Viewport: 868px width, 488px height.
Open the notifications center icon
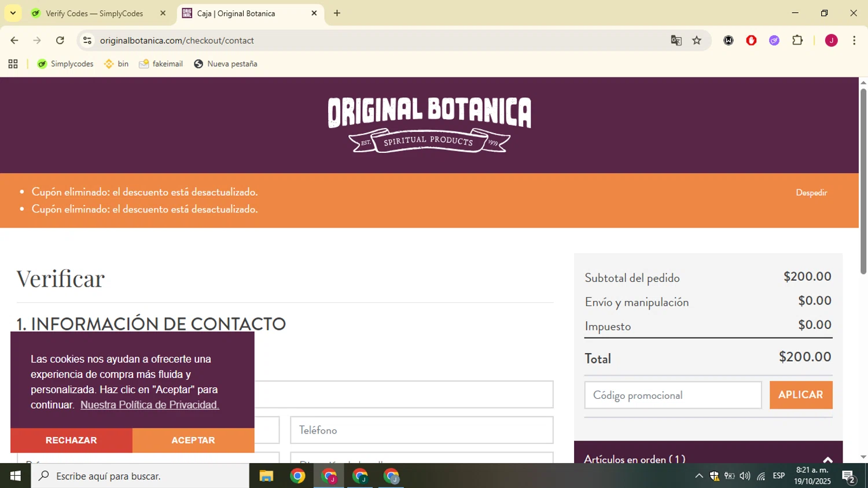[x=849, y=476]
